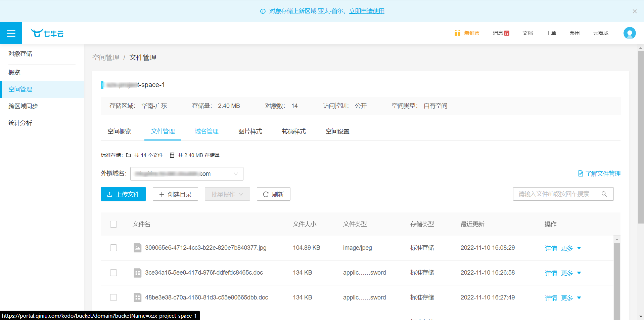Click the file table scroll-up arrow

tap(617, 239)
